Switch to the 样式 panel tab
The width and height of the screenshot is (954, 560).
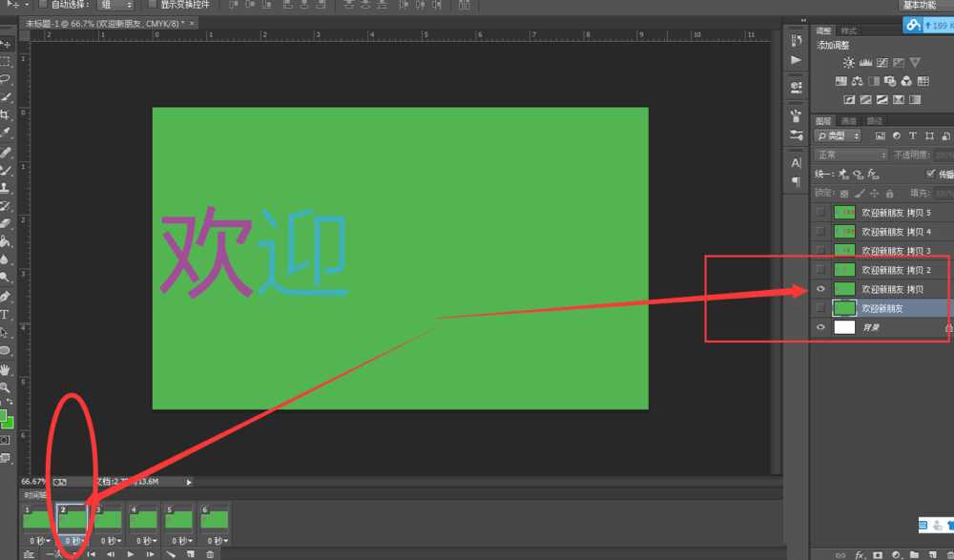849,30
